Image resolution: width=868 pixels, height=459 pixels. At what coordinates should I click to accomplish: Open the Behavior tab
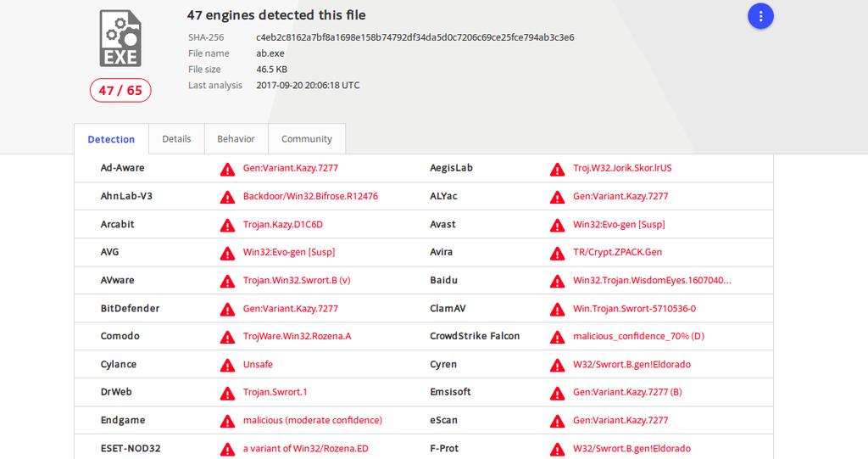pyautogui.click(x=236, y=139)
